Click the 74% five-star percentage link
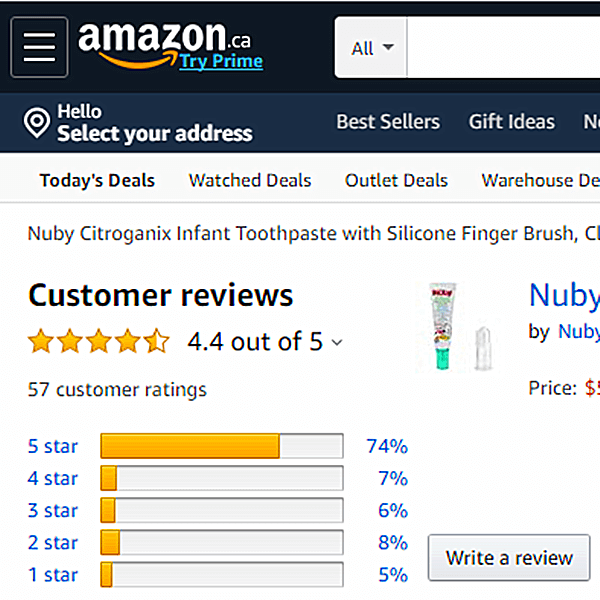The image size is (600, 600). [387, 446]
